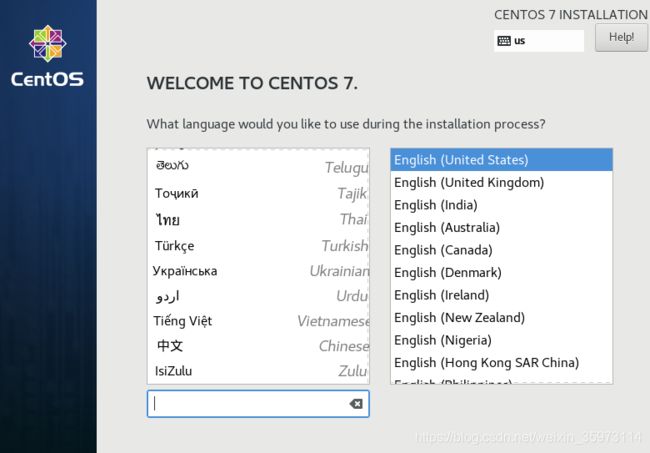
Task: Pick Vietnamese (Tiếng Việt) language
Action: point(258,321)
